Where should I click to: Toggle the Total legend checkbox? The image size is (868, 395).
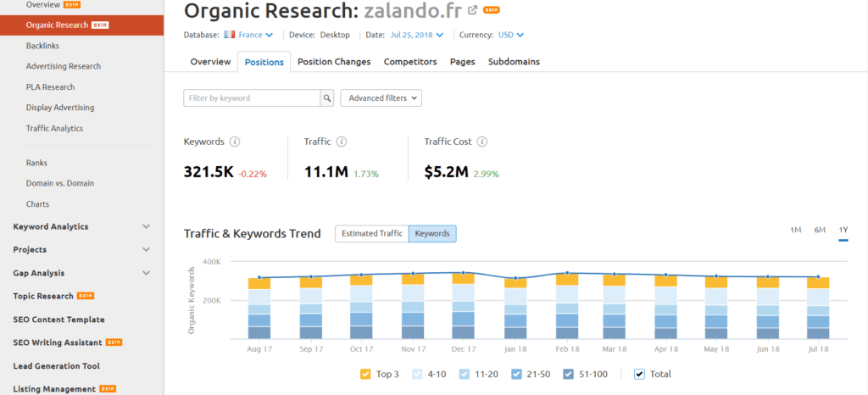coord(639,374)
